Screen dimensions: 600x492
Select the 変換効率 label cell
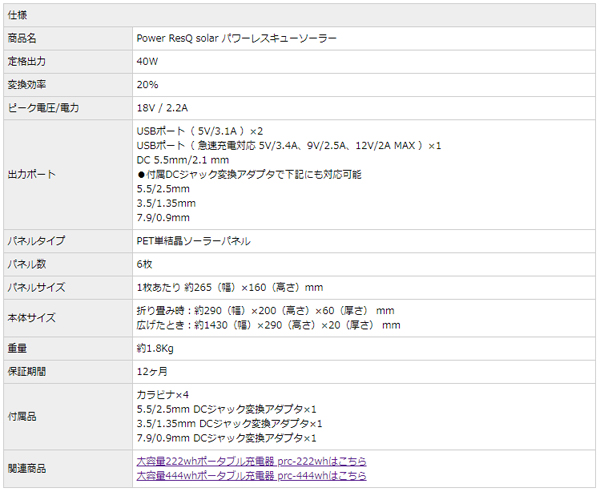click(68, 85)
